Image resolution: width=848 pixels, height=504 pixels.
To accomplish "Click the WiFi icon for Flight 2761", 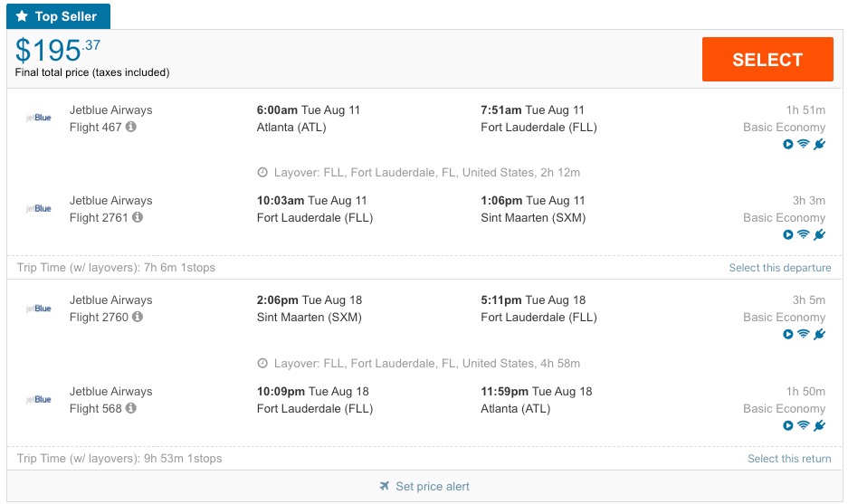I will tap(803, 234).
